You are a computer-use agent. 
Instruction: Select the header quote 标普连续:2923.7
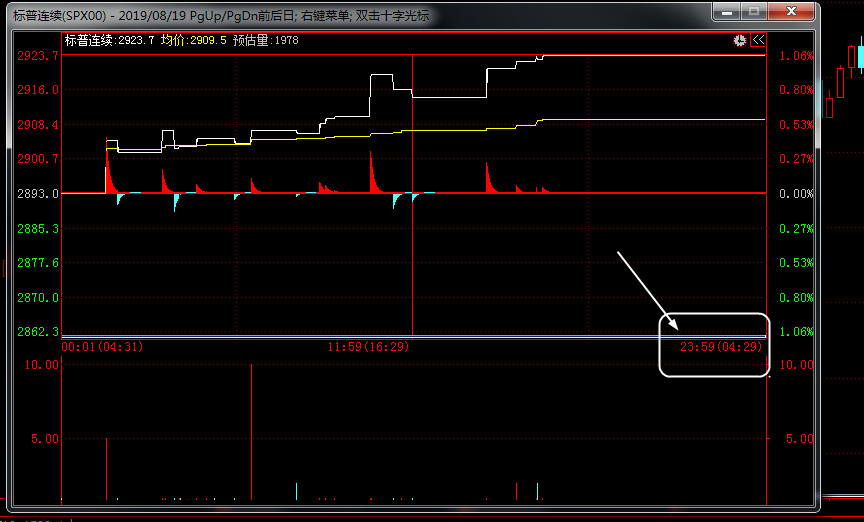click(x=110, y=40)
